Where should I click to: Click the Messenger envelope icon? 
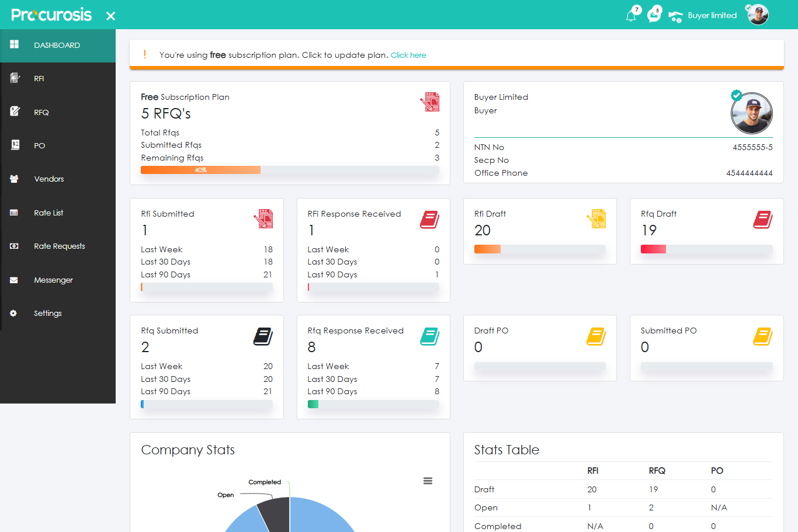(14, 280)
